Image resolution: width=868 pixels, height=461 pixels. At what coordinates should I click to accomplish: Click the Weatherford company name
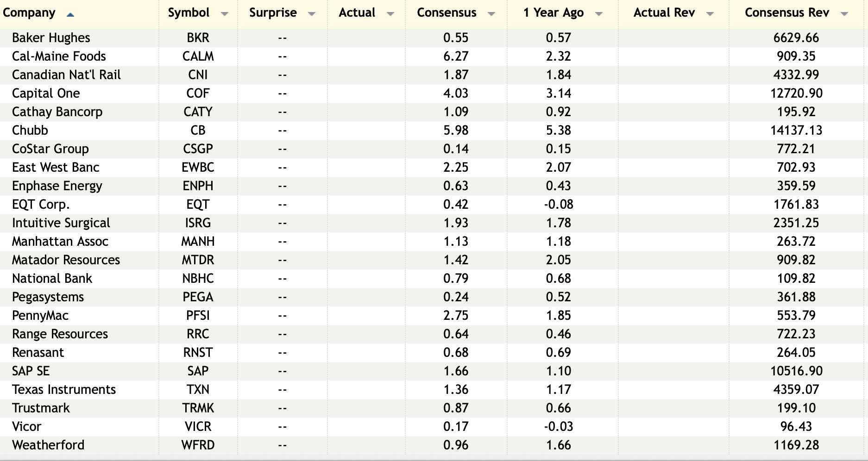[48, 445]
